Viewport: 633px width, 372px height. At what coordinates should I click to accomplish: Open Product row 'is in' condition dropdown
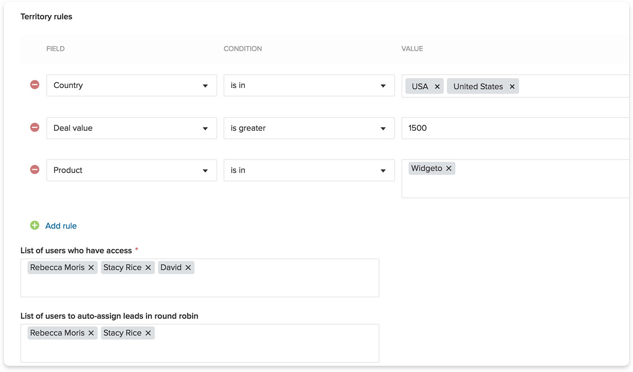coord(309,170)
